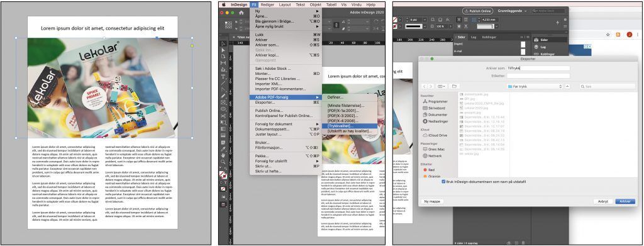
Task: Click the Arkiver som filename field
Action: 538,68
